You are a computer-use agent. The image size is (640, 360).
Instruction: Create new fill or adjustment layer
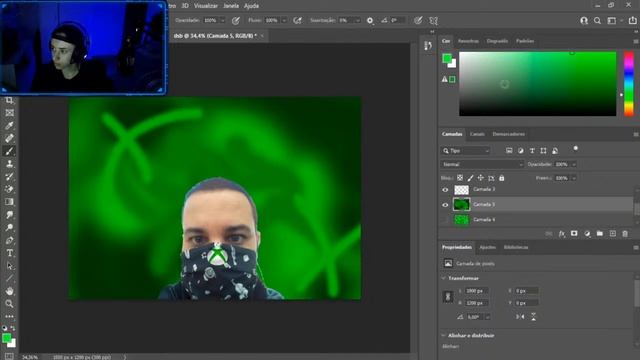[x=587, y=233]
